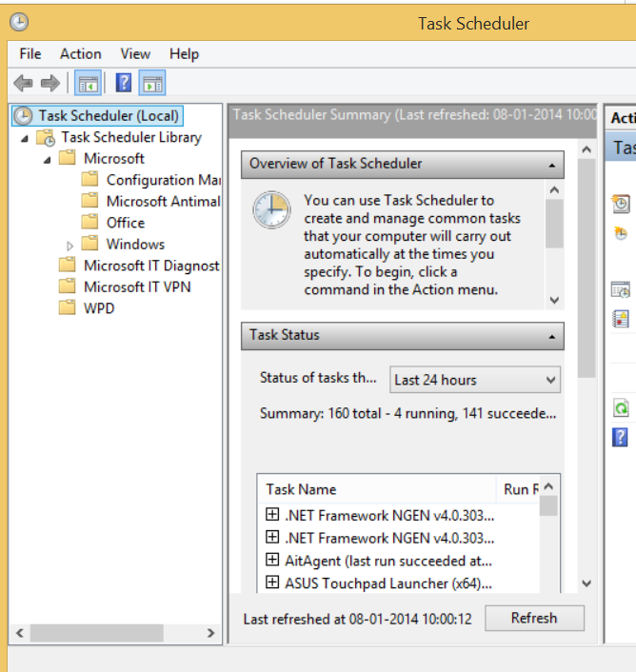
Task: Click the Display All Running Tasks icon
Action: [621, 290]
